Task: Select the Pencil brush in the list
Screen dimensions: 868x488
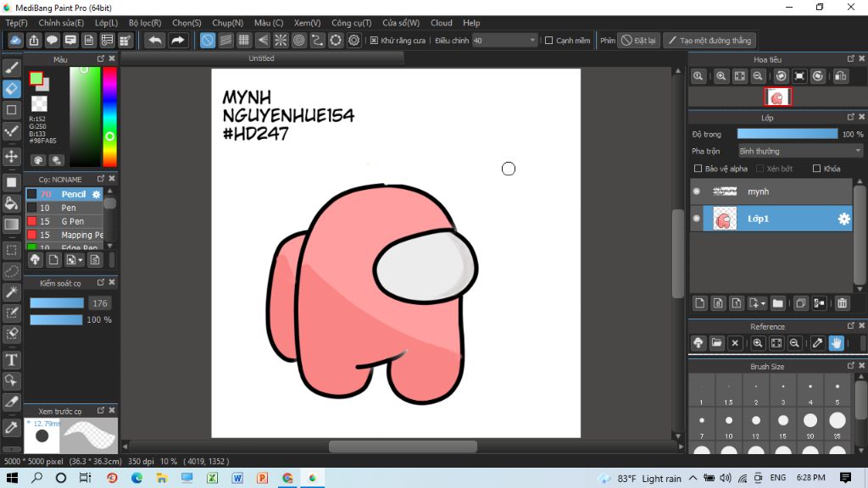Action: [x=64, y=194]
